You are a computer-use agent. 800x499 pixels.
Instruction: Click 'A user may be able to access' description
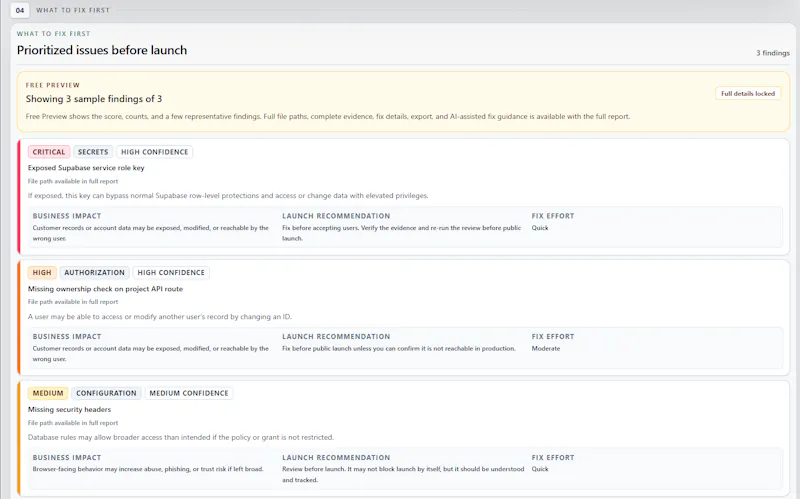[160, 317]
